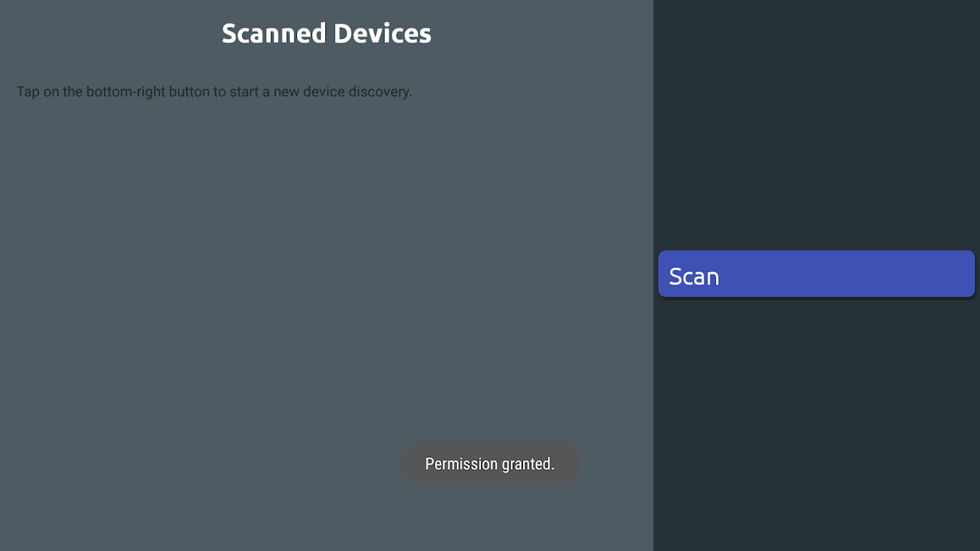Click empty space left of the toast
980x551 pixels.
click(x=207, y=464)
